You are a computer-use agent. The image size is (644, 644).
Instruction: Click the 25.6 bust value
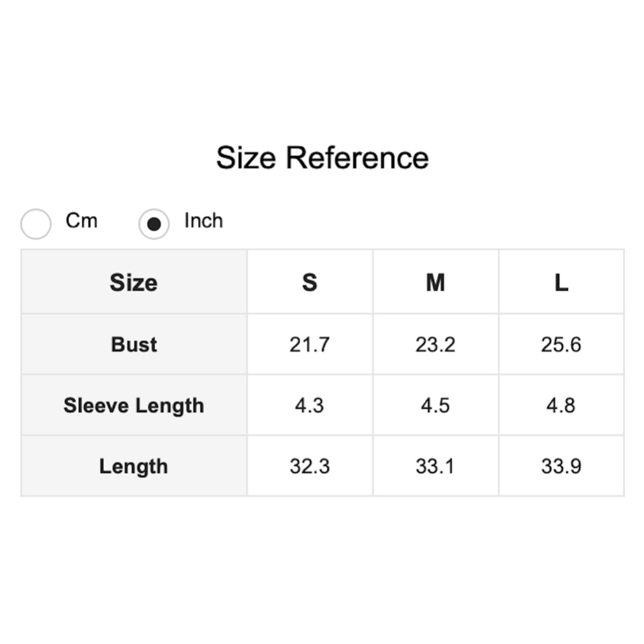pyautogui.click(x=562, y=345)
